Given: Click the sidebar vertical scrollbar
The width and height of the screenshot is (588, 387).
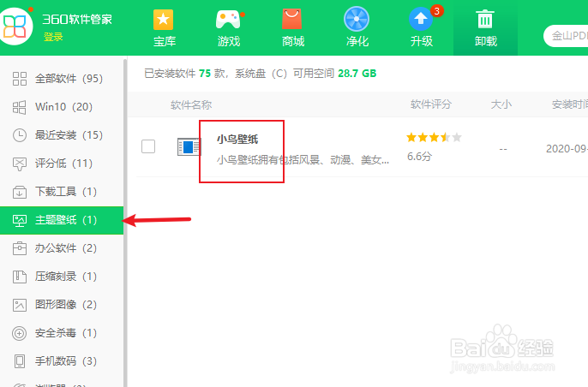Looking at the screenshot, I should coord(125,221).
